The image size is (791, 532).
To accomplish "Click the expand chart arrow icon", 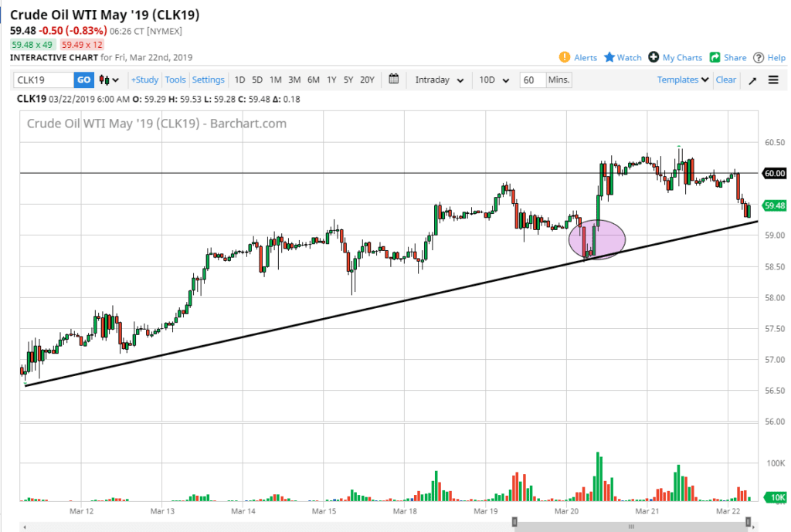I will 752,80.
